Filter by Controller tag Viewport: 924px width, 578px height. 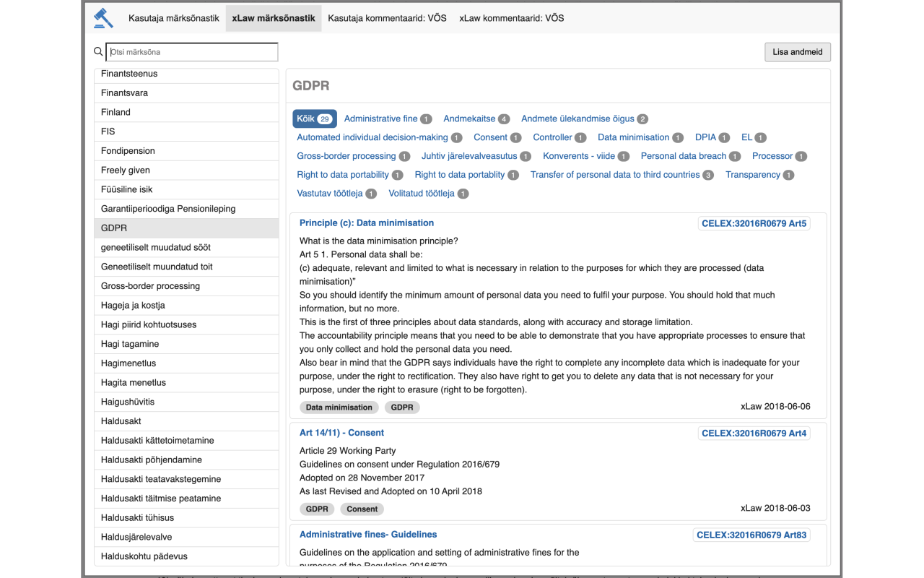[559, 137]
